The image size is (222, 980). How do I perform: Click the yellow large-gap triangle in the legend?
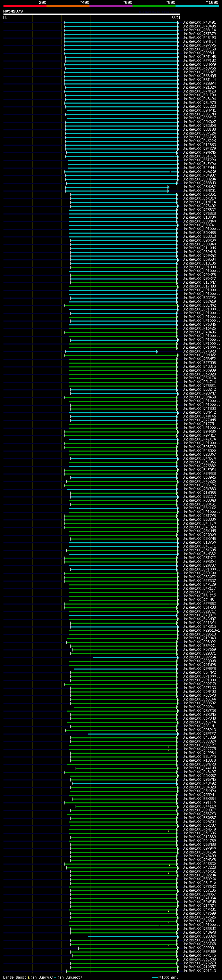tap(28, 977)
